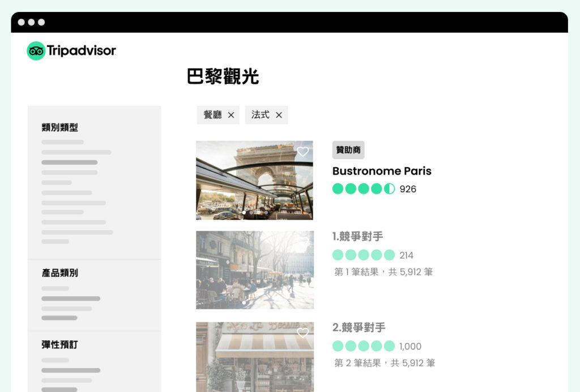This screenshot has width=580, height=392.
Task: Open the 2.競爭對手 storefront photo
Action: click(255, 357)
